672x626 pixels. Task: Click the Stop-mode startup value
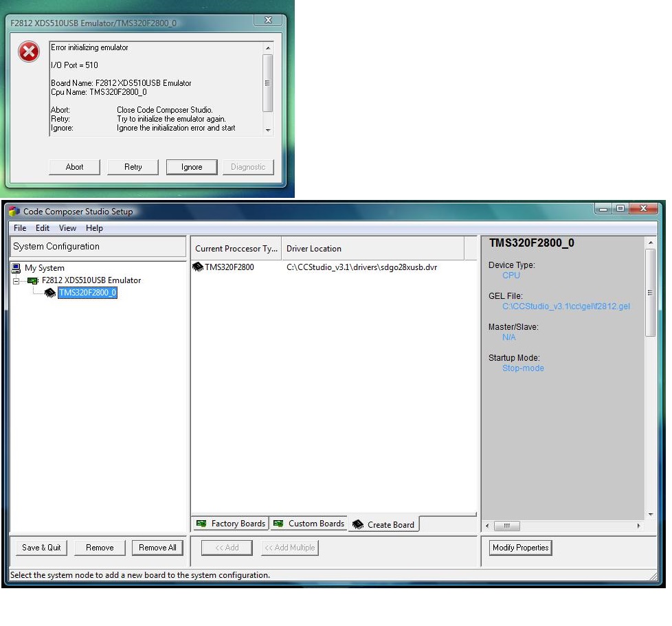[x=523, y=368]
